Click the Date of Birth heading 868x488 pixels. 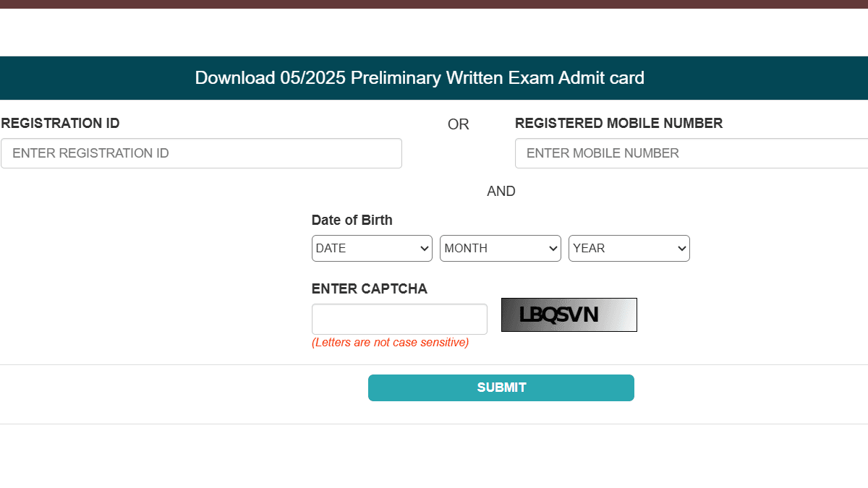pos(352,220)
